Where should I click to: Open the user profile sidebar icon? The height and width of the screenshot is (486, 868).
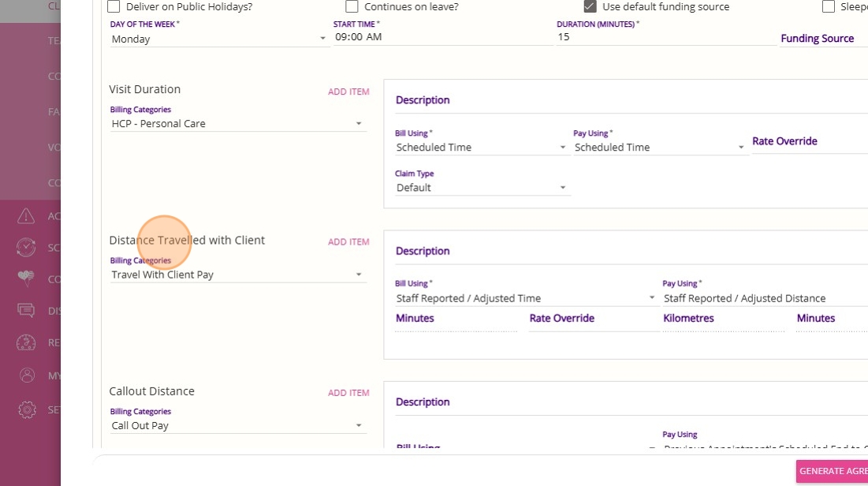click(x=26, y=376)
